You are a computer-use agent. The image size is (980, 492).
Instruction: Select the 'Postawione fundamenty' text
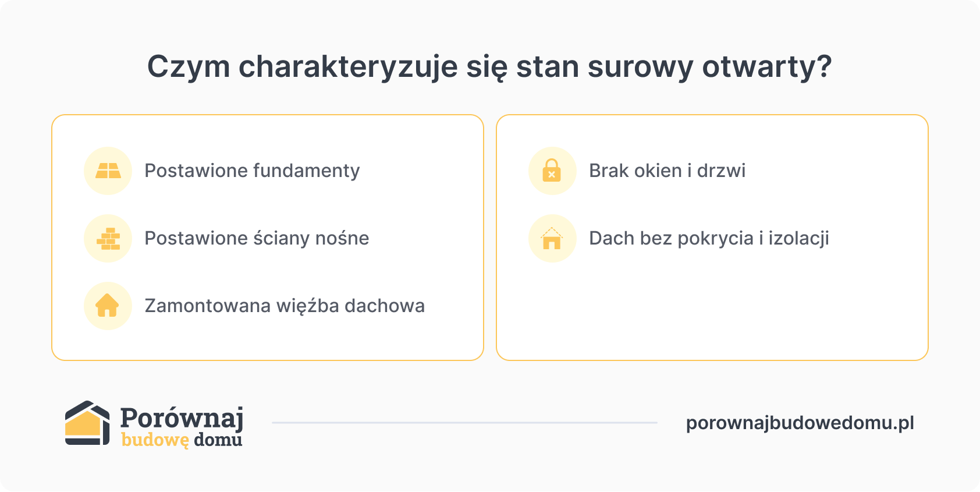click(252, 171)
